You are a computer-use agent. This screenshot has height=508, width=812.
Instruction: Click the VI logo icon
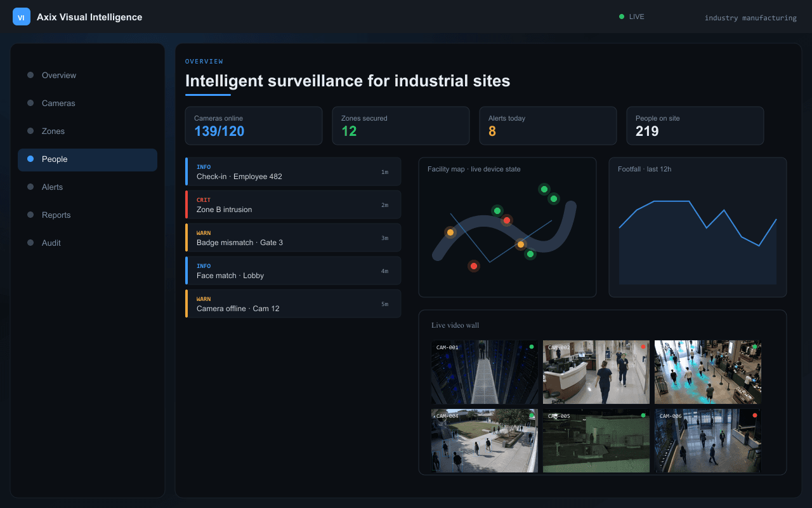click(22, 17)
